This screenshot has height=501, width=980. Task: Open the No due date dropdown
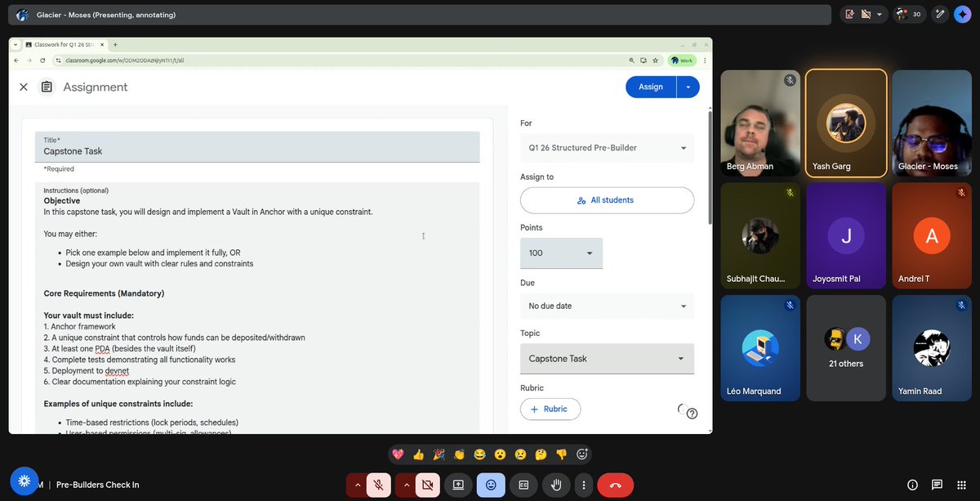(607, 306)
